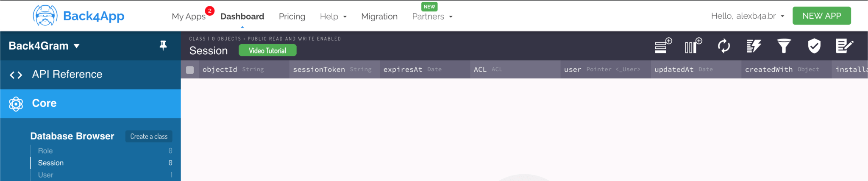Screen dimensions: 868x181
Task: Toggle the select-all rows checkbox
Action: [x=190, y=70]
